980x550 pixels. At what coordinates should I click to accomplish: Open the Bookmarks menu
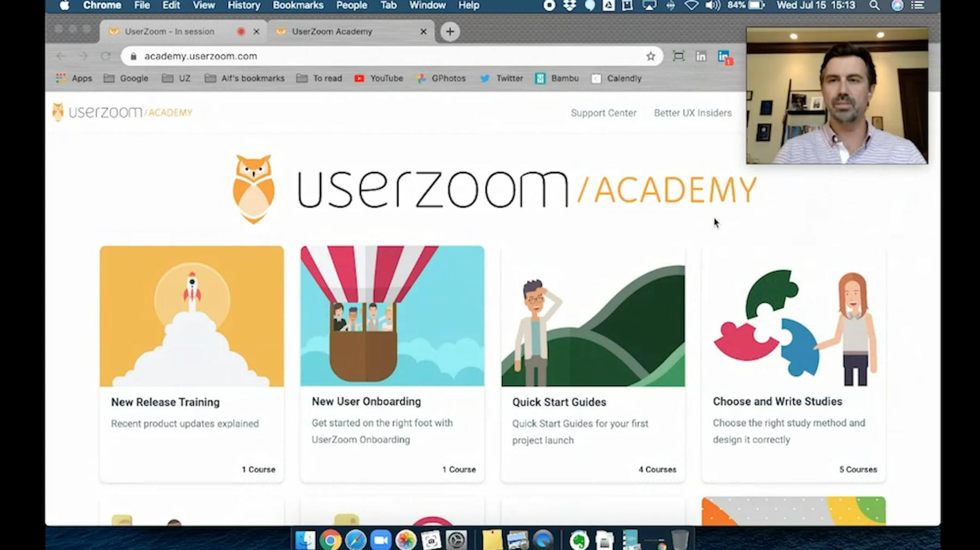point(298,5)
